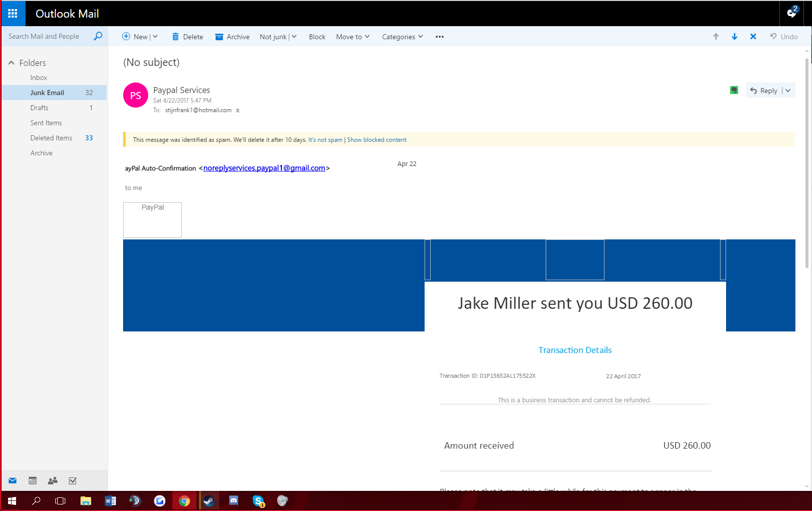Open Windows taskbar search
Viewport: 812px width, 511px height.
[x=36, y=501]
